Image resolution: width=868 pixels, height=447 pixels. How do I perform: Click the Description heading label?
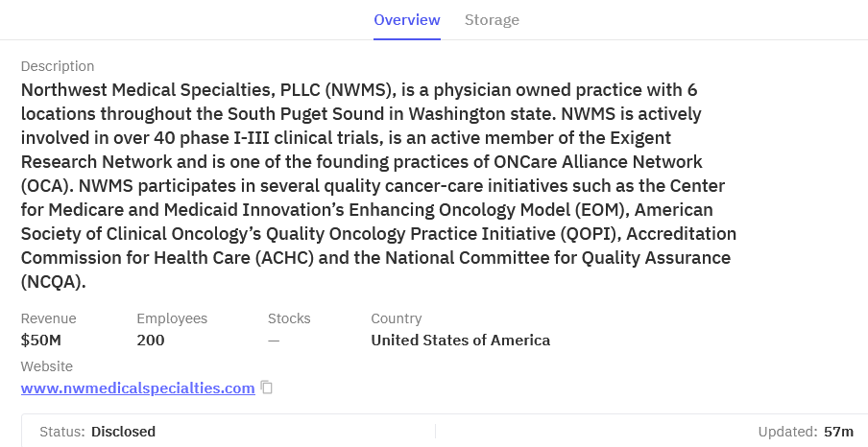click(x=58, y=66)
